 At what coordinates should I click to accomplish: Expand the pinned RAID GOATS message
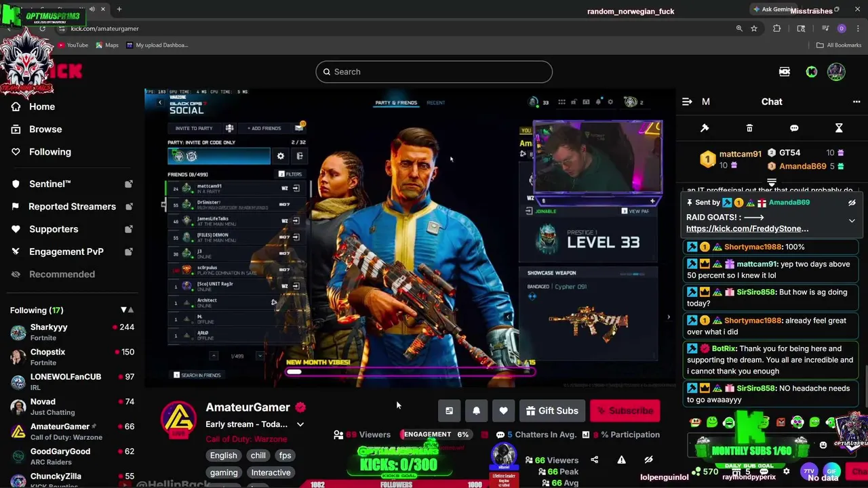pos(852,221)
